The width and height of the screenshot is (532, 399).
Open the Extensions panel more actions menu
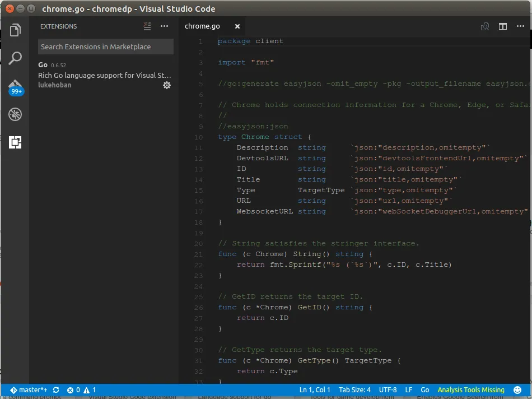[x=164, y=26]
